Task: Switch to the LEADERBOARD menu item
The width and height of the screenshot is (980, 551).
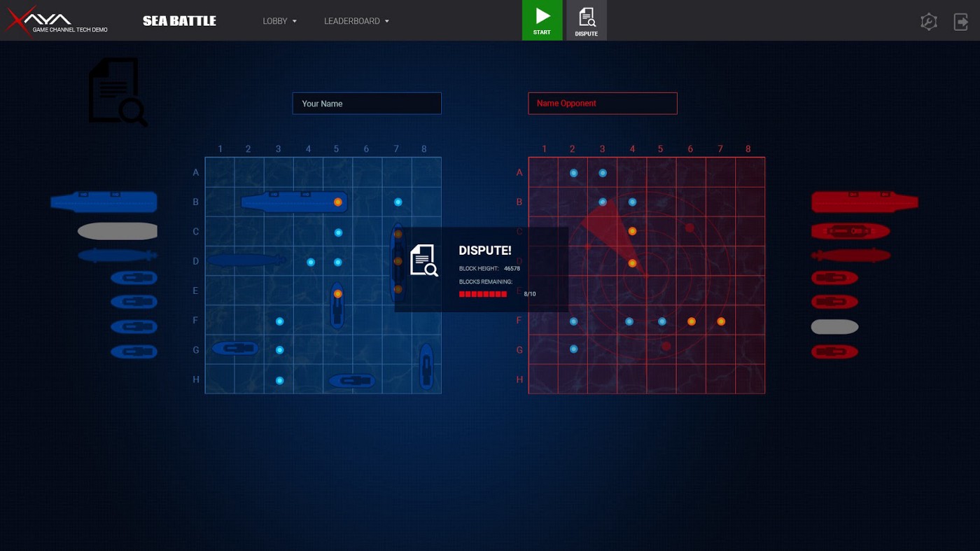Action: pyautogui.click(x=351, y=21)
